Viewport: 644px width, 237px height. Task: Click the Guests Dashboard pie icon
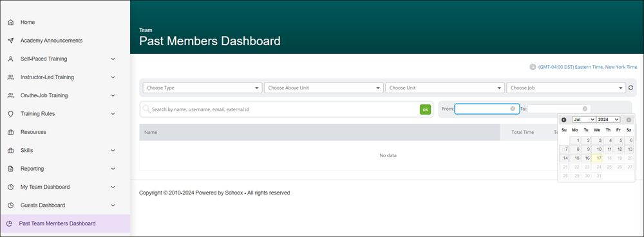click(11, 205)
